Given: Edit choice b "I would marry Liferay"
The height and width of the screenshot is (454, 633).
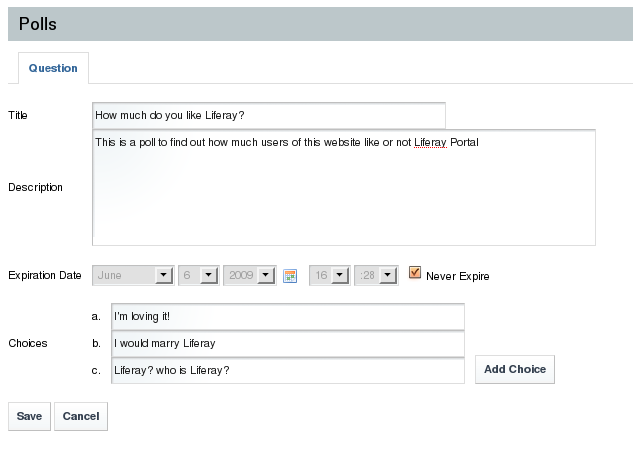Looking at the screenshot, I should [x=287, y=344].
